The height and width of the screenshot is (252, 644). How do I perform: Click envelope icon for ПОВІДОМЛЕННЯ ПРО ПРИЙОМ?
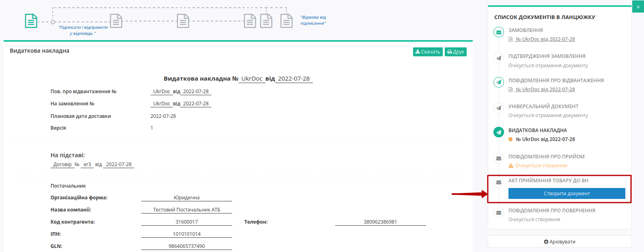tap(499, 158)
